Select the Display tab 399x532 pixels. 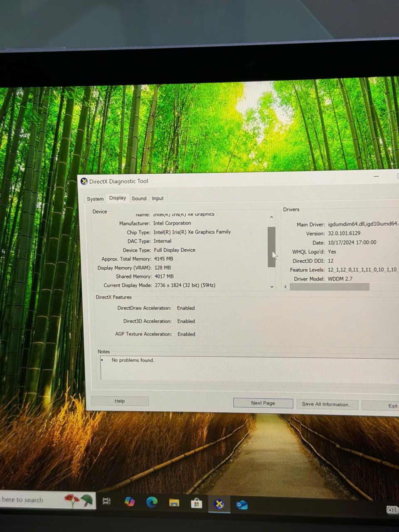tap(118, 198)
